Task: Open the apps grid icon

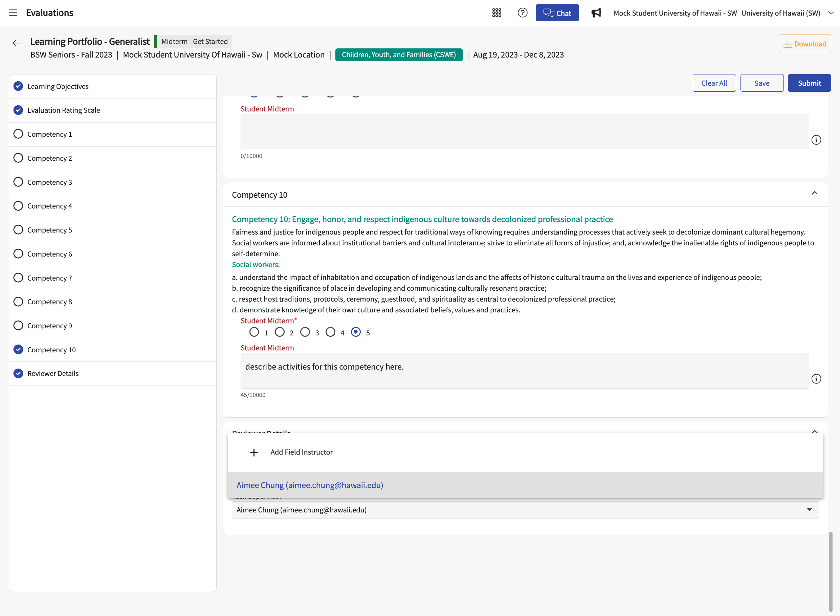Action: pyautogui.click(x=496, y=13)
